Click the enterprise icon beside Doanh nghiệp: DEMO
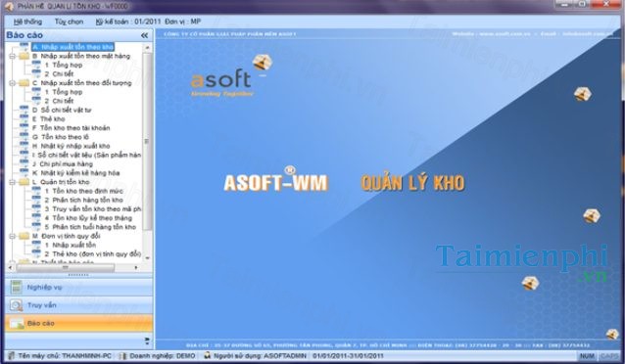This screenshot has height=364, width=625. (x=122, y=356)
